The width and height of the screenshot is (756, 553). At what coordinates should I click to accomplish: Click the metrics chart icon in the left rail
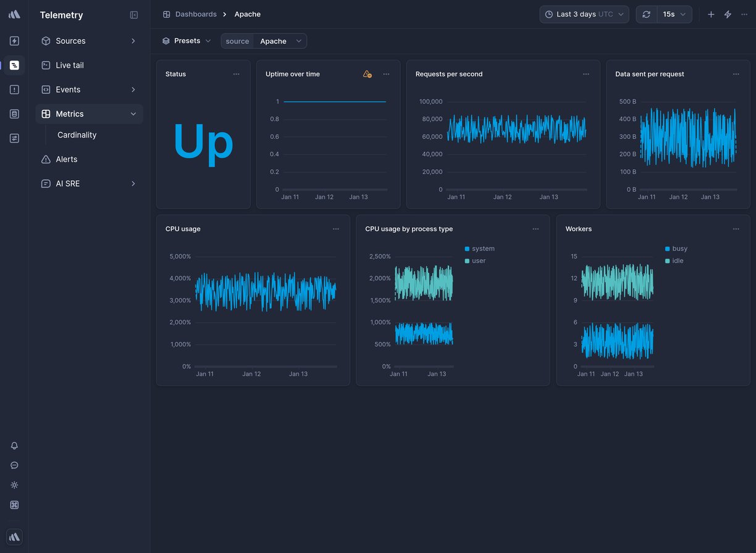pos(14,138)
